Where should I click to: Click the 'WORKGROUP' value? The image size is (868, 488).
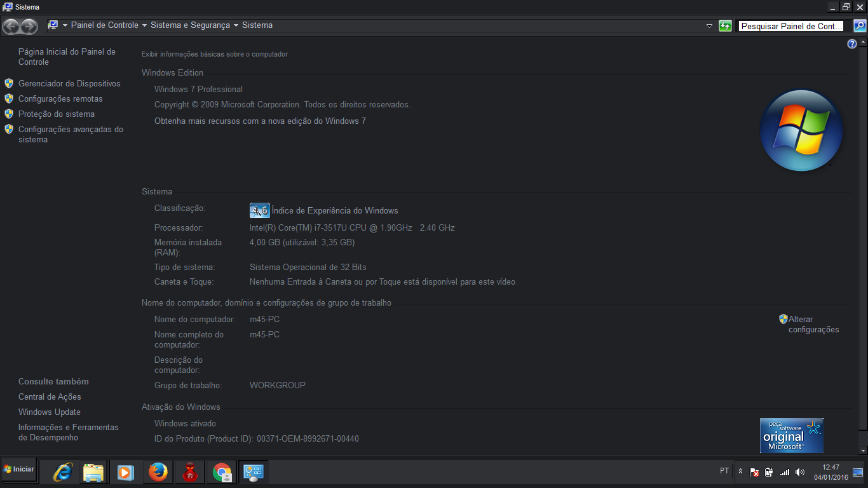(x=278, y=385)
